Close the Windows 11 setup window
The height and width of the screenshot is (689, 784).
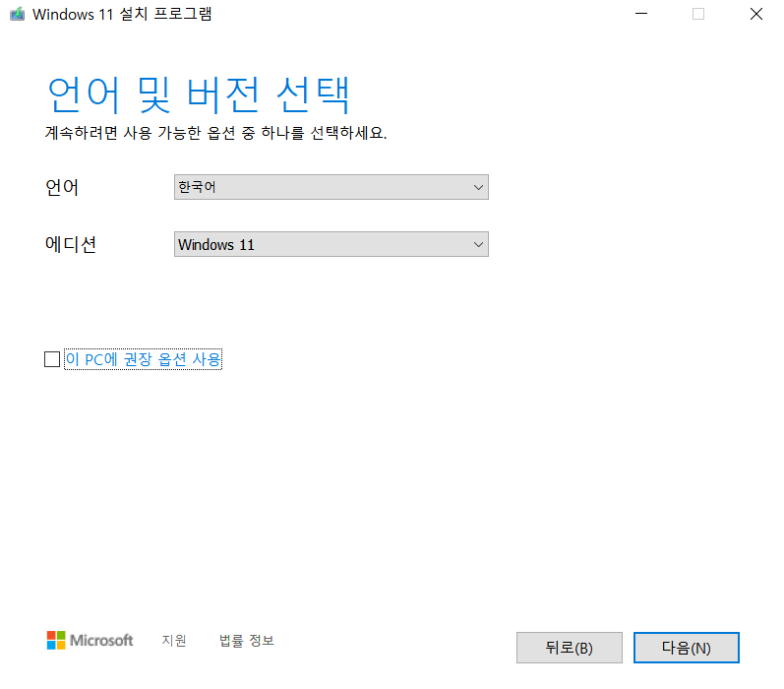756,14
